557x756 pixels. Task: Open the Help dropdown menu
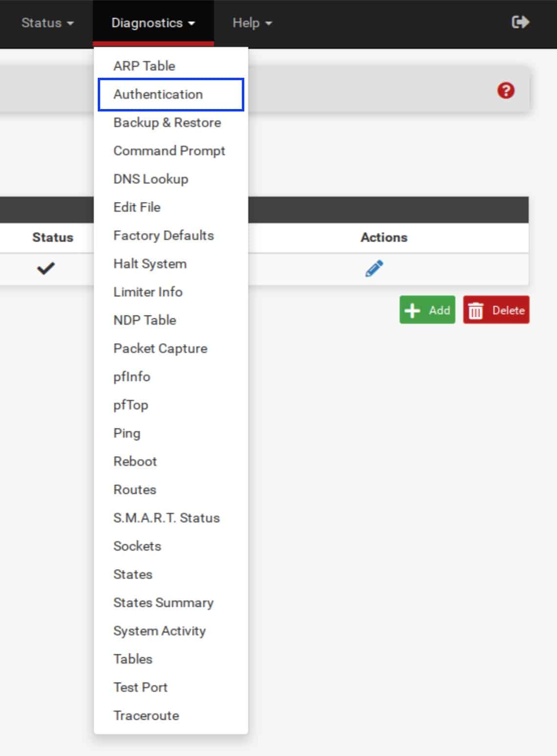[252, 23]
